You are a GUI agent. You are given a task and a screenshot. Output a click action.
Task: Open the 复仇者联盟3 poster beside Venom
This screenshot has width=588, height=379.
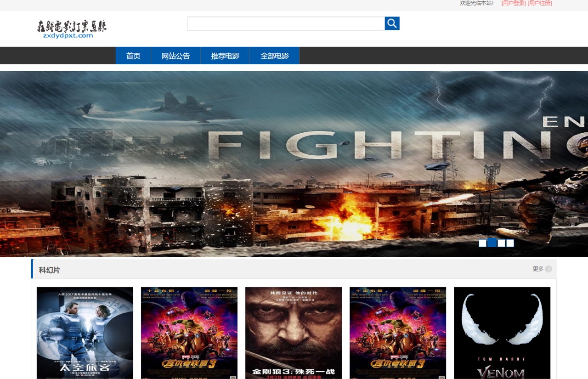pos(398,333)
